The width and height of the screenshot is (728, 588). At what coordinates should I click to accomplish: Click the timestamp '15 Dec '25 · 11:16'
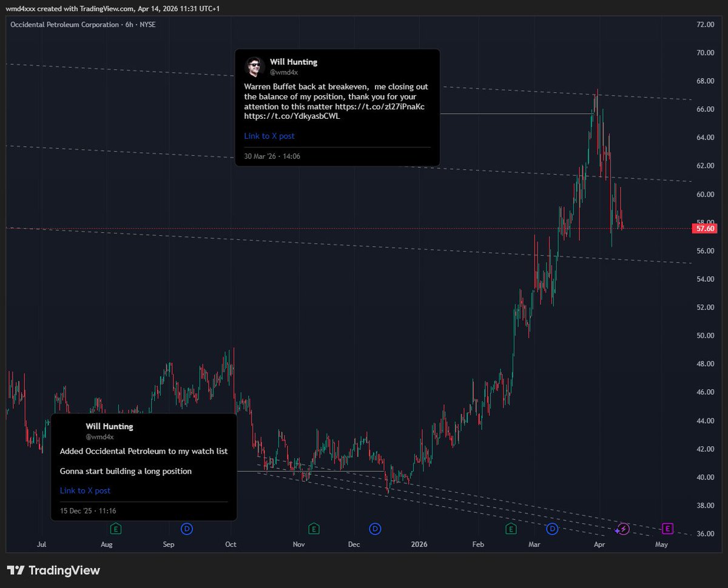pyautogui.click(x=88, y=511)
